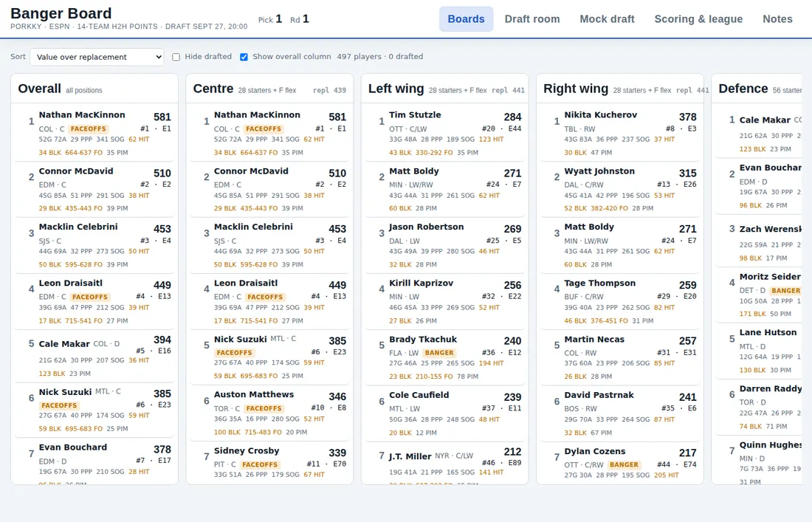The image size is (812, 522).
Task: Click the Left wing column heading
Action: [x=396, y=89]
